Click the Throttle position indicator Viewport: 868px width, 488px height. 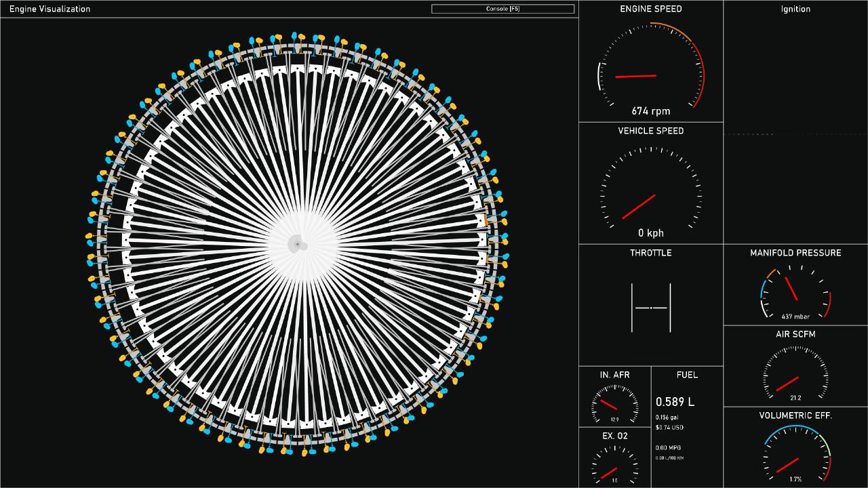tap(651, 308)
